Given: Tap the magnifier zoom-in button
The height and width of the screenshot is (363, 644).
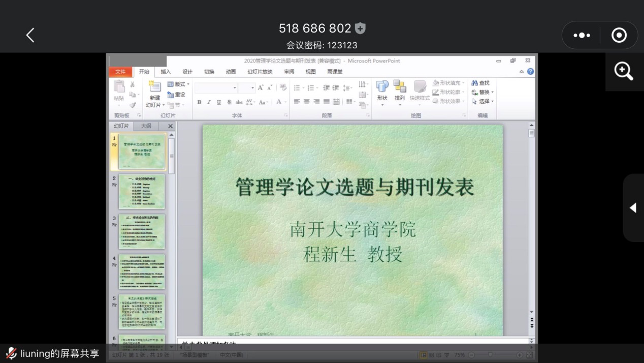Looking at the screenshot, I should point(624,71).
